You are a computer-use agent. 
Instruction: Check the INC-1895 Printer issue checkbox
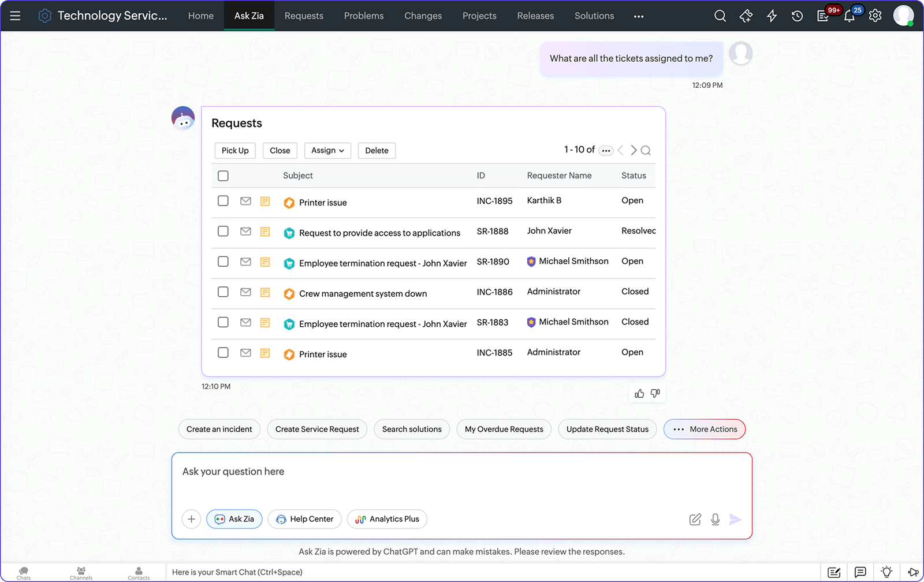(x=223, y=201)
